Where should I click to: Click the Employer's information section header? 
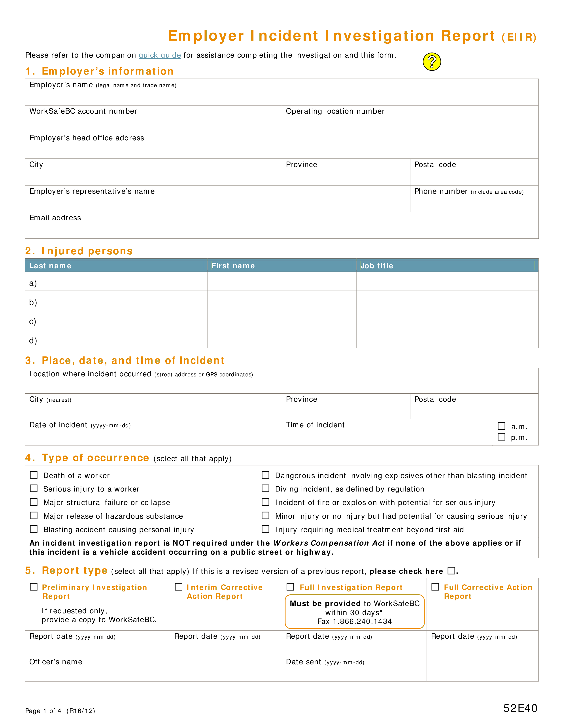pyautogui.click(x=95, y=71)
